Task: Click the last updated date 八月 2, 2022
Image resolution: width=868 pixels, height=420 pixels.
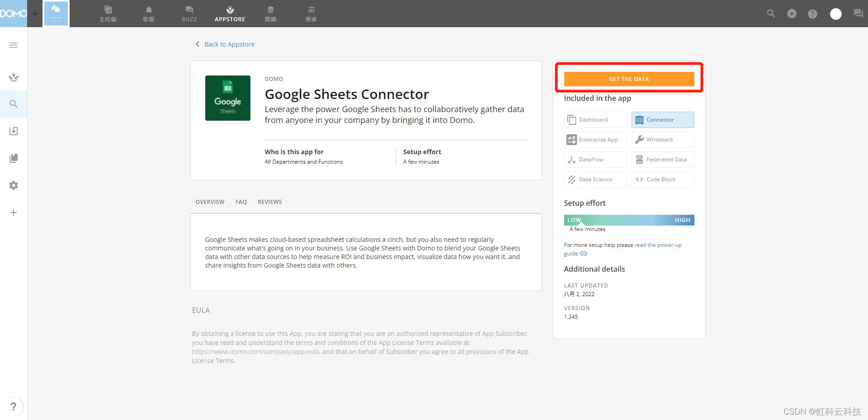Action: pos(579,294)
